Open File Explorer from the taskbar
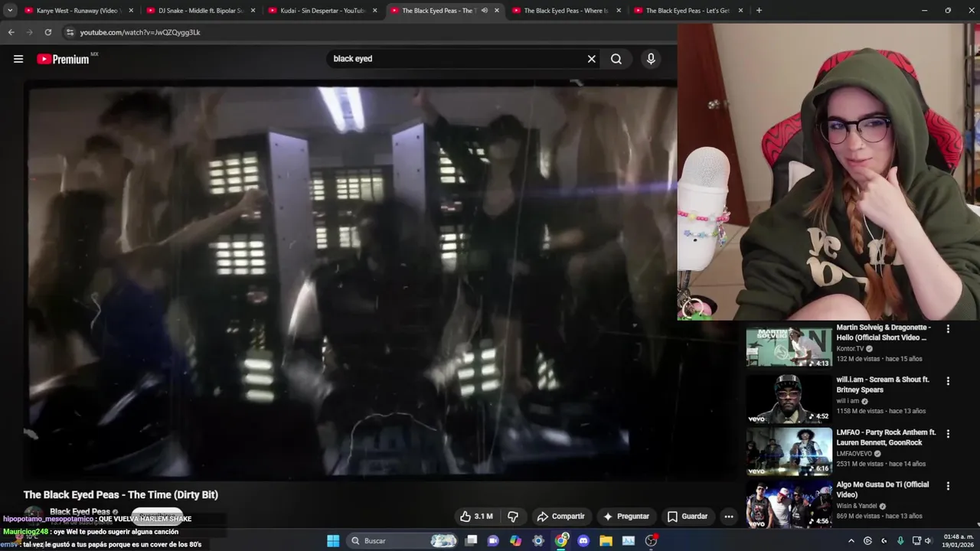The width and height of the screenshot is (980, 551). coord(606,541)
